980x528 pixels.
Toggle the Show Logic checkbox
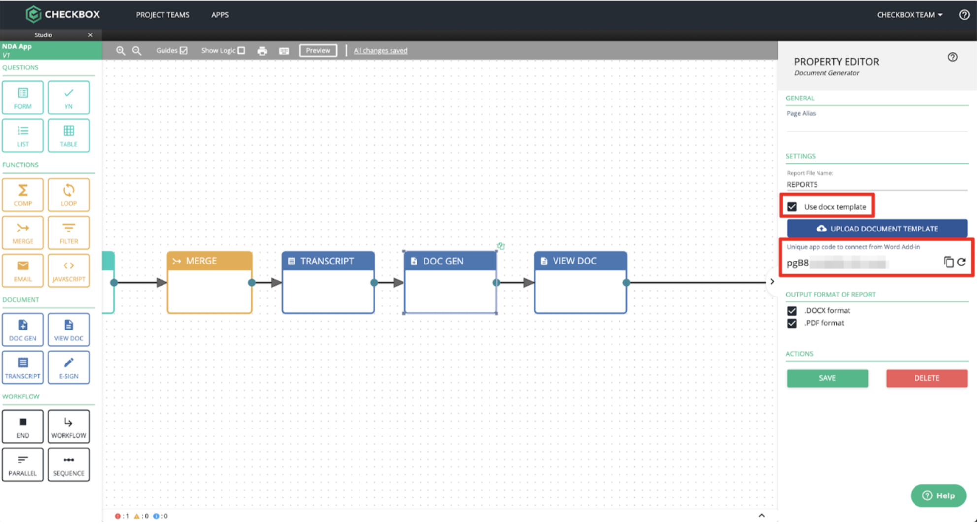tap(241, 50)
